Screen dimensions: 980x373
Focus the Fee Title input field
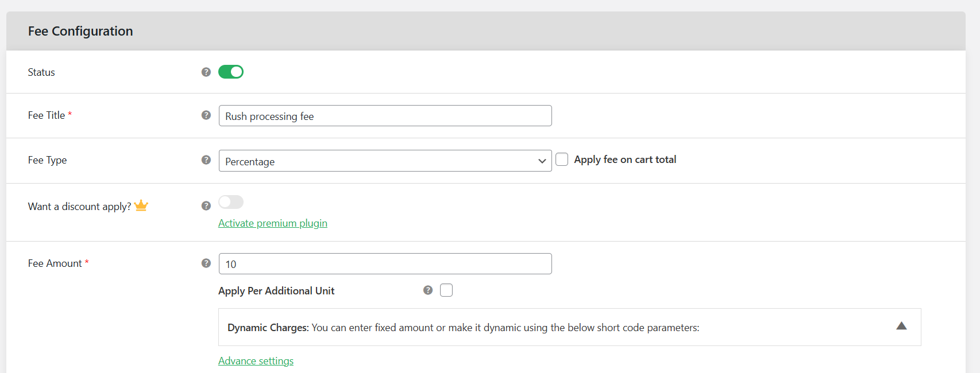point(385,116)
